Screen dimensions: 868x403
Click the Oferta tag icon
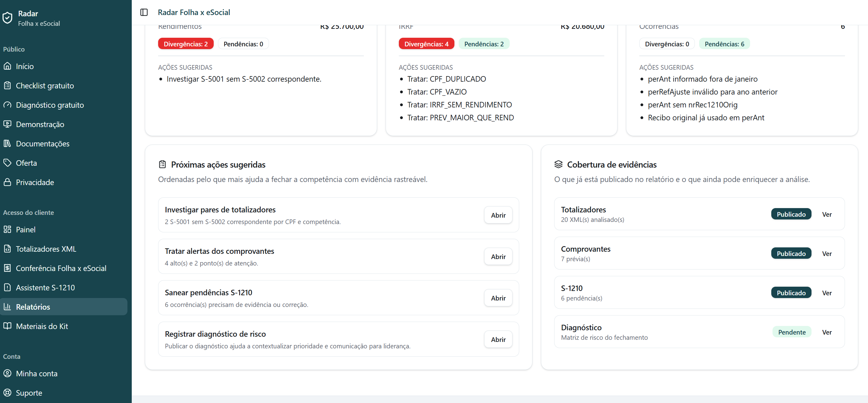[7, 163]
